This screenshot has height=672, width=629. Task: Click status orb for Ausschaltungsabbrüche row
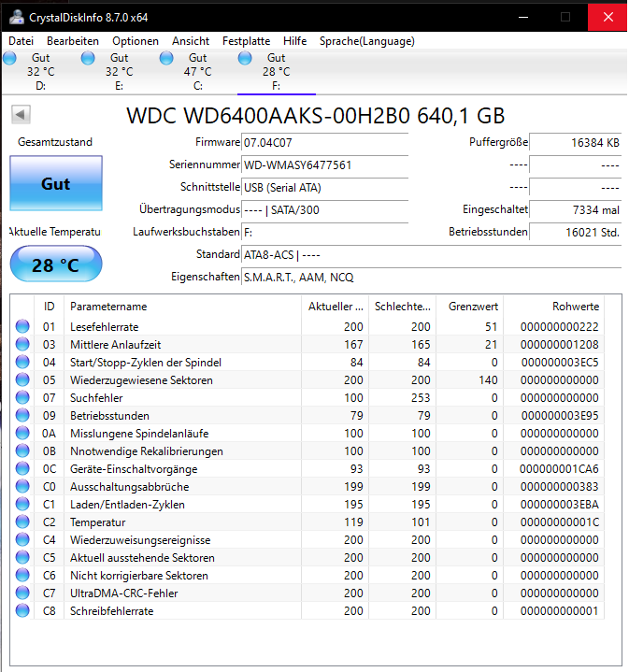tap(22, 486)
